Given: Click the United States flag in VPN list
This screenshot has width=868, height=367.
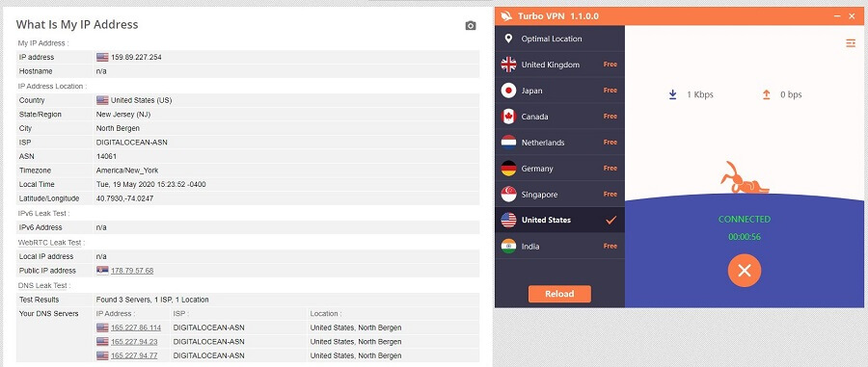Looking at the screenshot, I should [508, 220].
